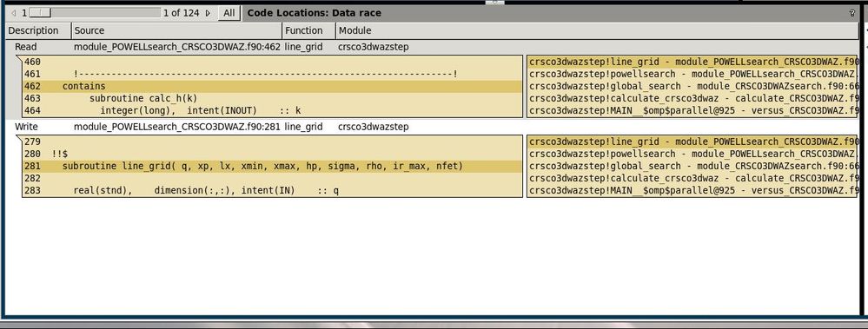Advance to next code location with right arrow

coord(209,13)
